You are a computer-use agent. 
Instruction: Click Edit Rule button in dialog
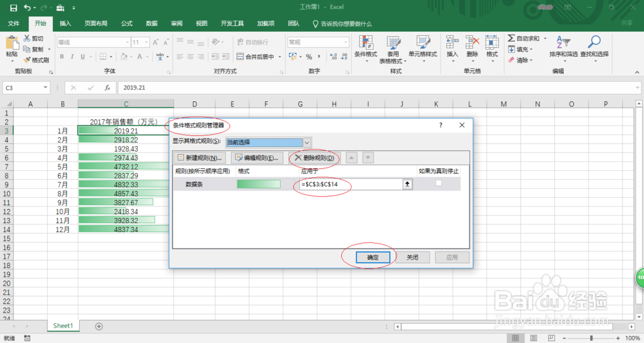(x=257, y=158)
